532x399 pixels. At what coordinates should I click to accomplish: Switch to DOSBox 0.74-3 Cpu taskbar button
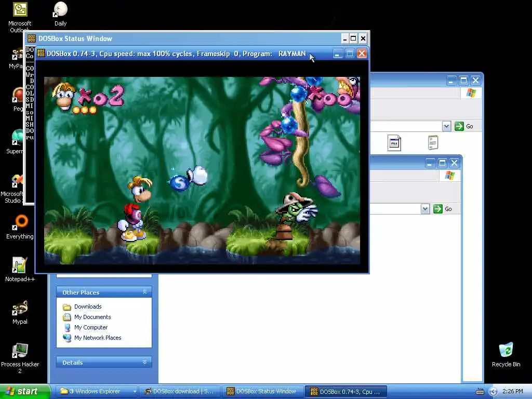tap(345, 392)
